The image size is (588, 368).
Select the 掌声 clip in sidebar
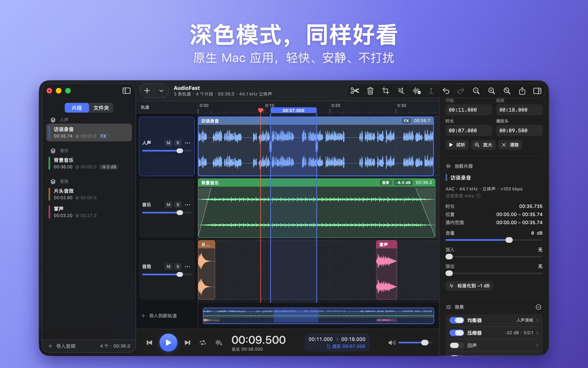(x=89, y=212)
